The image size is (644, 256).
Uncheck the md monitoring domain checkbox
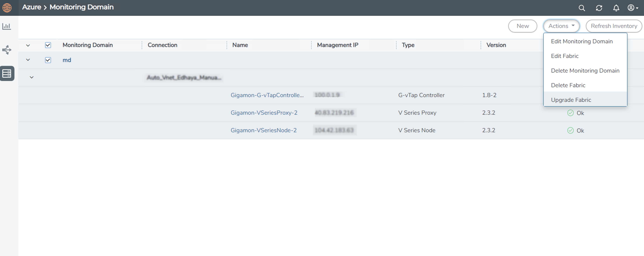(48, 60)
